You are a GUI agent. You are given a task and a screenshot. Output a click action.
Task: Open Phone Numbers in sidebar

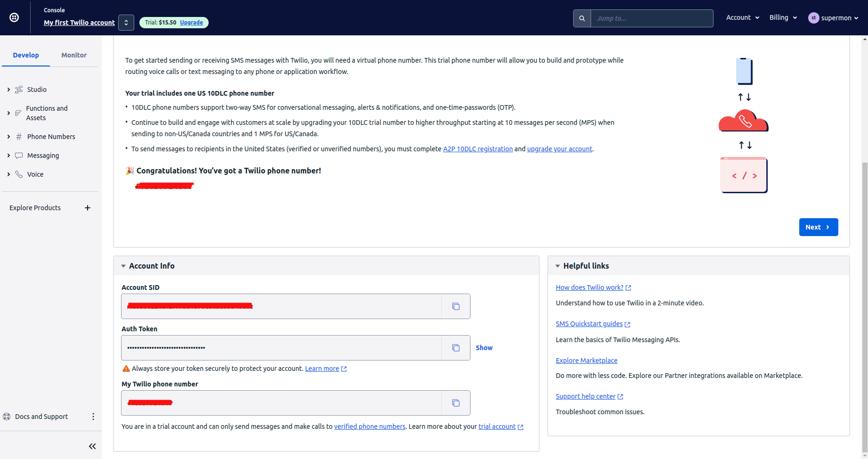point(51,137)
